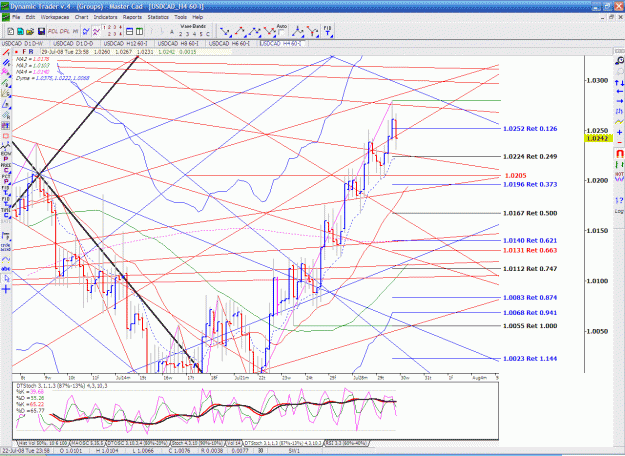Click the red F button above chart
625x456 pixels.
[x=24, y=52]
